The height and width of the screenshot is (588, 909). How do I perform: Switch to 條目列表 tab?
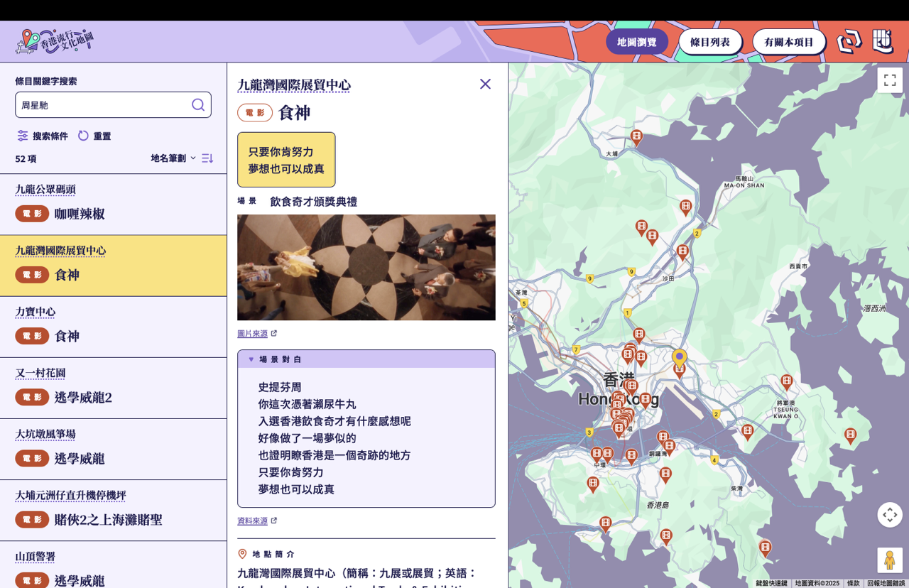point(709,42)
